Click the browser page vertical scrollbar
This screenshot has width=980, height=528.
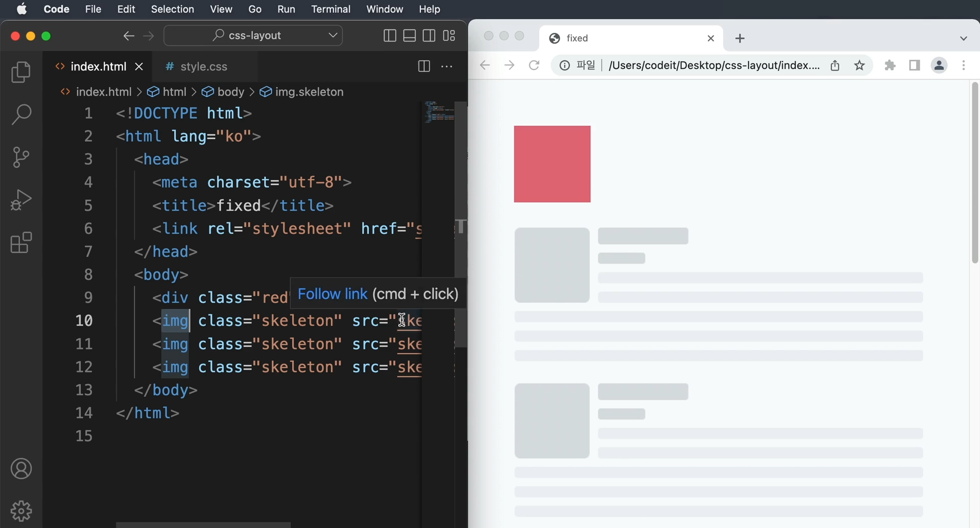point(975,173)
